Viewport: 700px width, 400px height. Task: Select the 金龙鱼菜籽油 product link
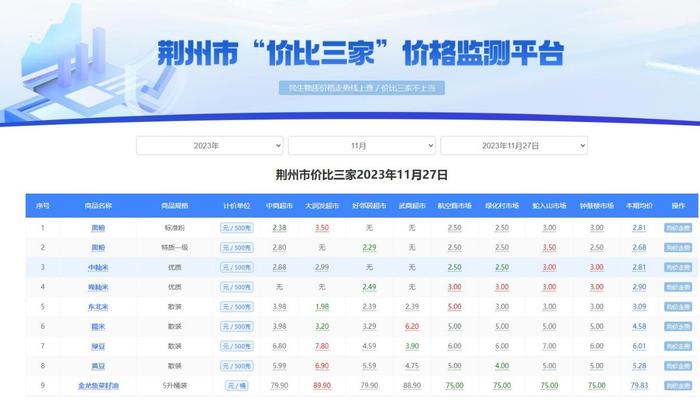coord(99,385)
